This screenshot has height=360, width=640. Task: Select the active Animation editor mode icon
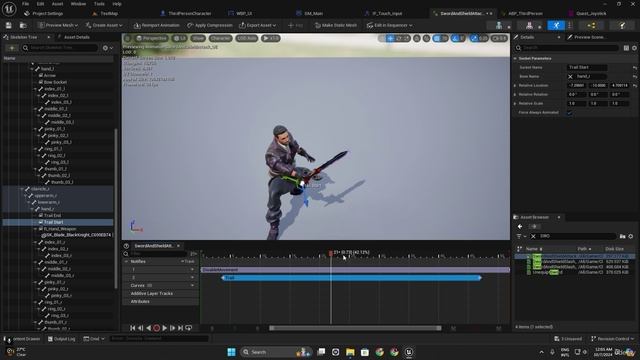[556, 25]
